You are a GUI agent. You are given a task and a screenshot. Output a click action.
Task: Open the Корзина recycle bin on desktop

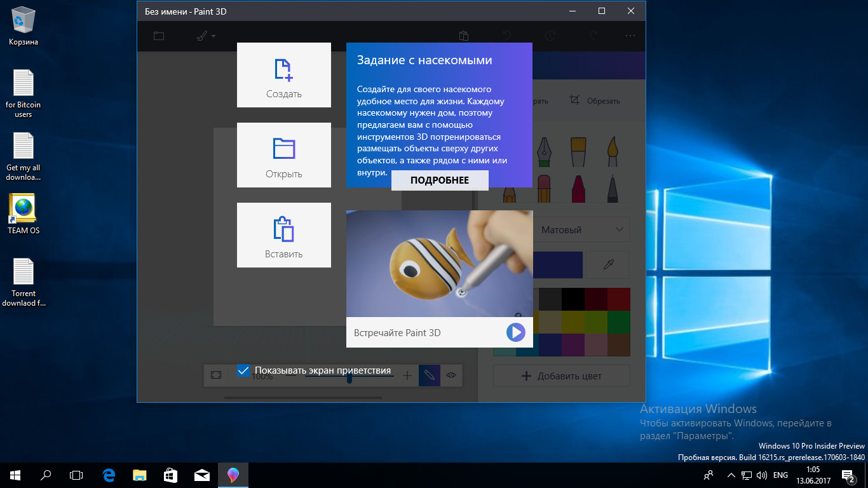(24, 25)
